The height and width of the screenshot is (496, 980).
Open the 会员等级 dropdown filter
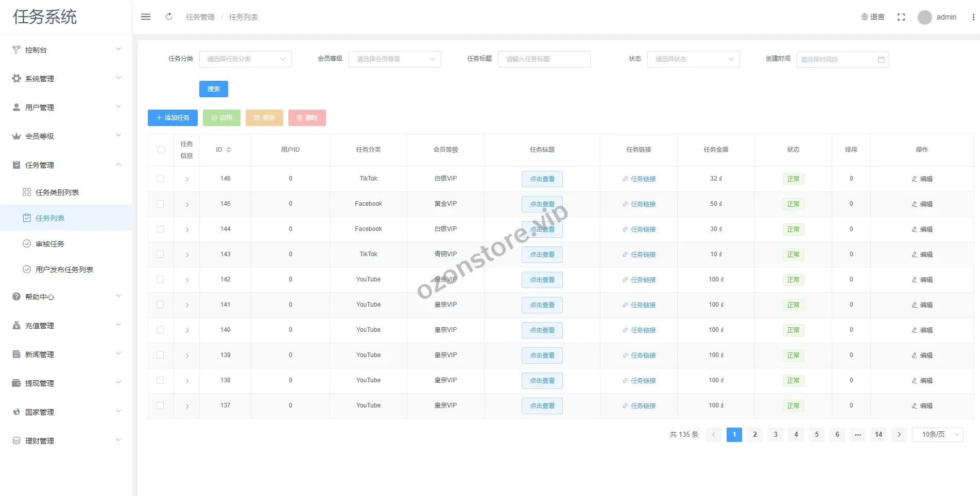click(394, 59)
